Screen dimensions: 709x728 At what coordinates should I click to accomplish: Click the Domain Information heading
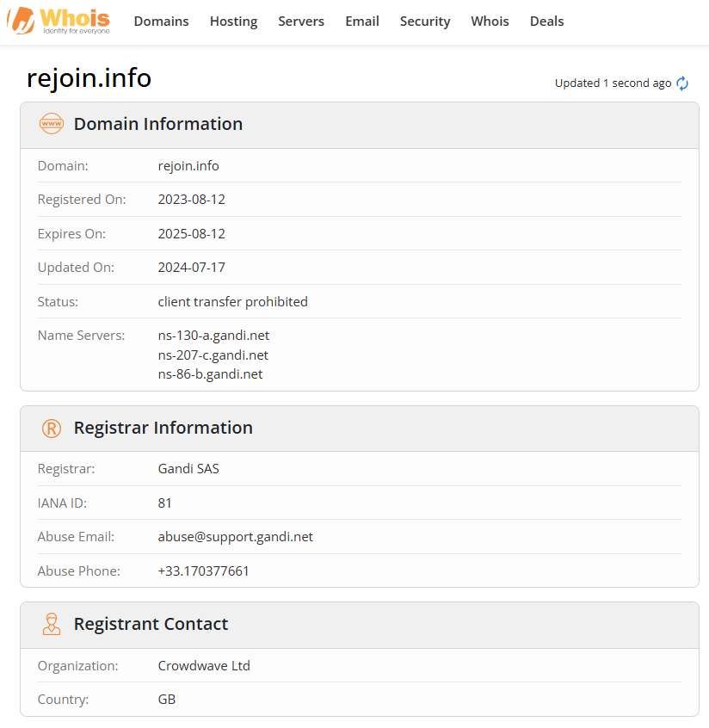tap(157, 124)
